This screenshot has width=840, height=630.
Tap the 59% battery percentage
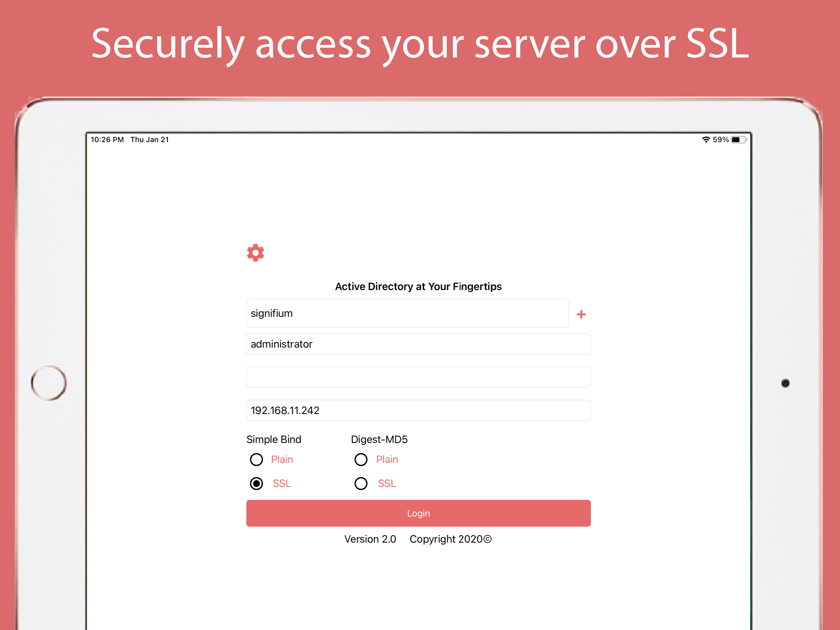720,139
